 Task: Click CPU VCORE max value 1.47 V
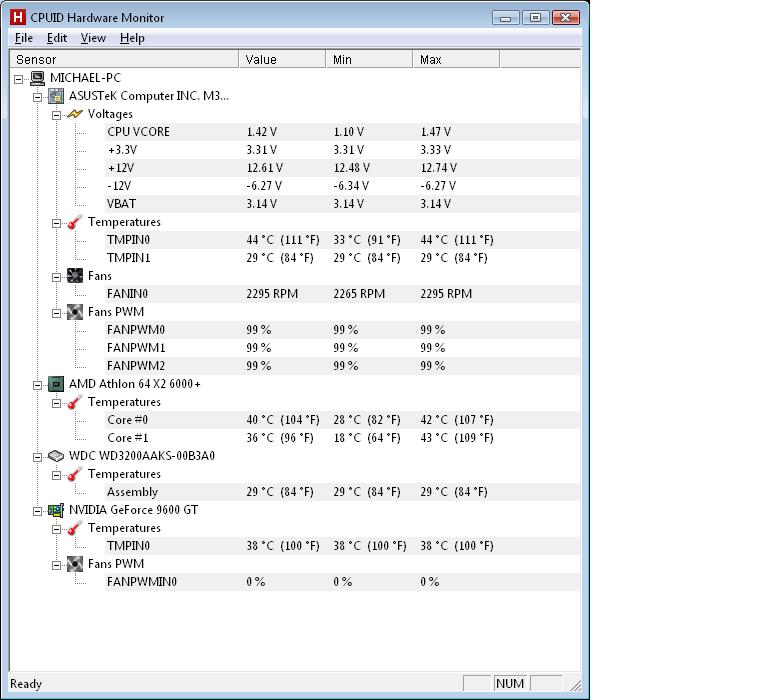[436, 132]
